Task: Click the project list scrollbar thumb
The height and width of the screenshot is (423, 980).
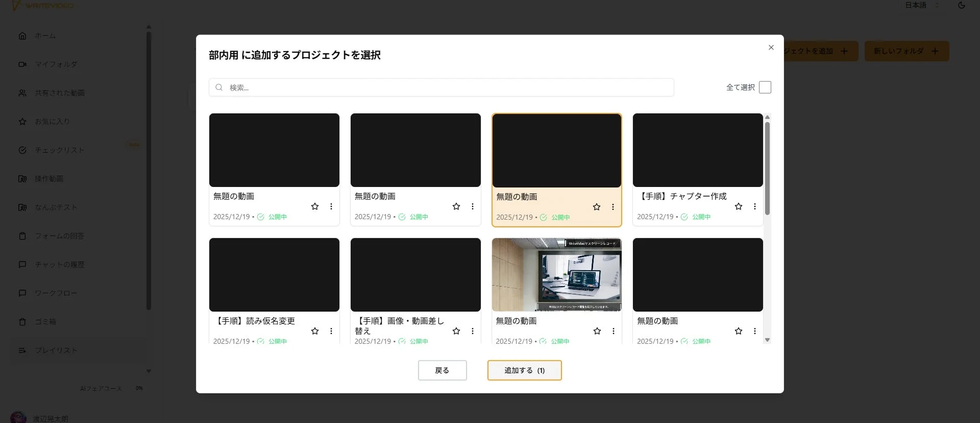Action: [x=767, y=169]
